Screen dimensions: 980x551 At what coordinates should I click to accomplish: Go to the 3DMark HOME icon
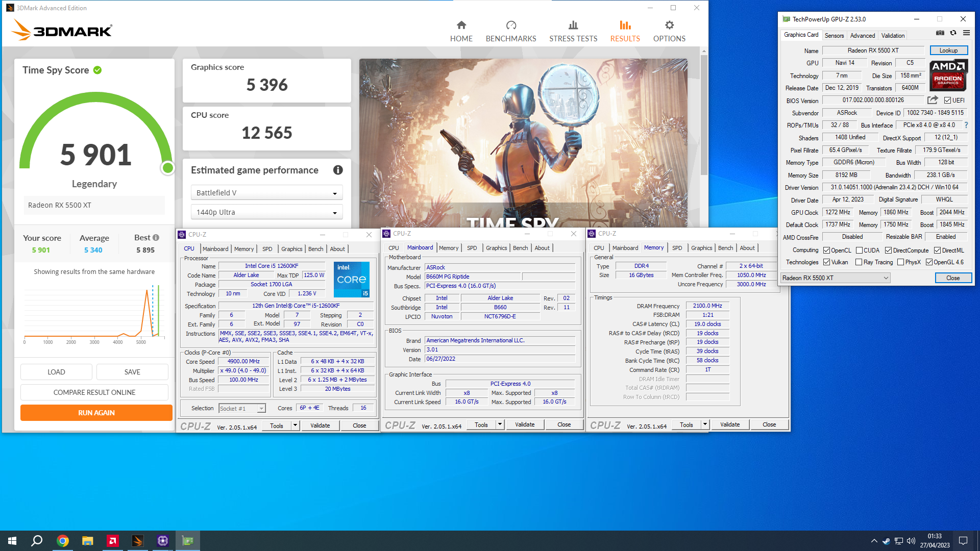(x=461, y=25)
